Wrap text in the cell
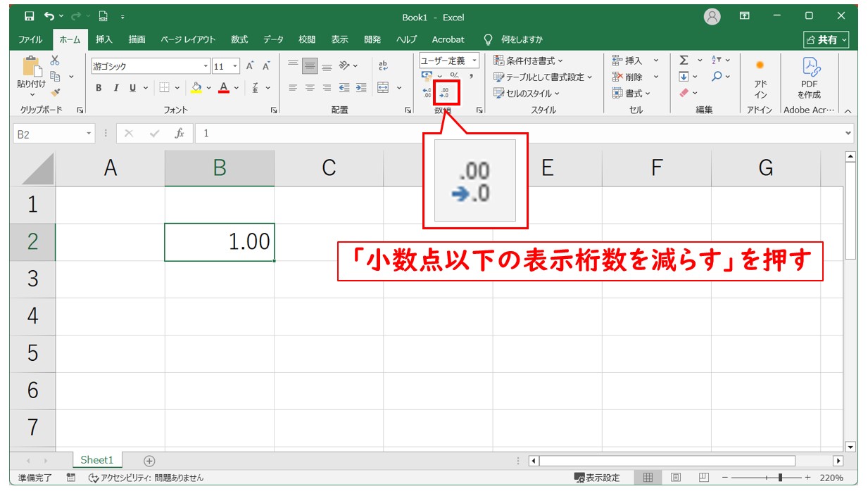 pyautogui.click(x=383, y=66)
